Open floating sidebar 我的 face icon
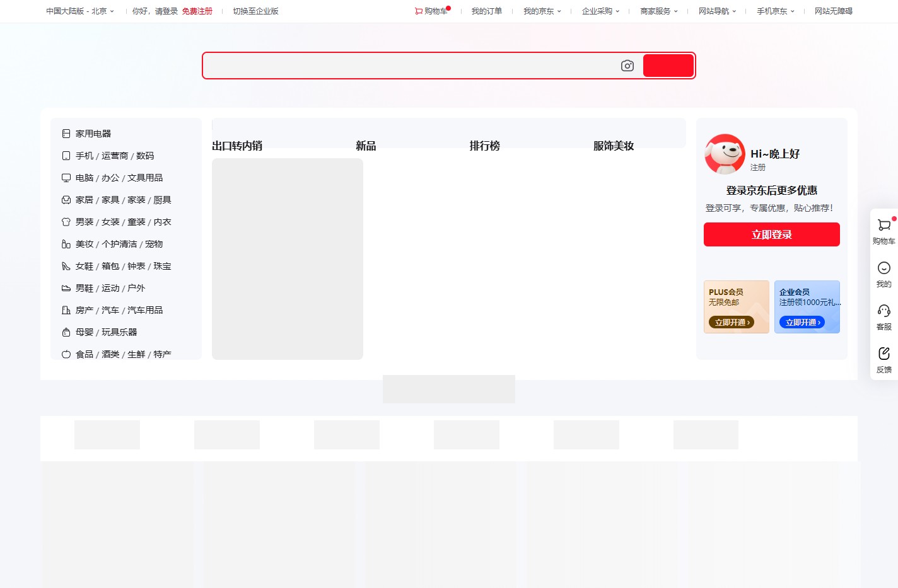This screenshot has width=898, height=588. (x=884, y=268)
